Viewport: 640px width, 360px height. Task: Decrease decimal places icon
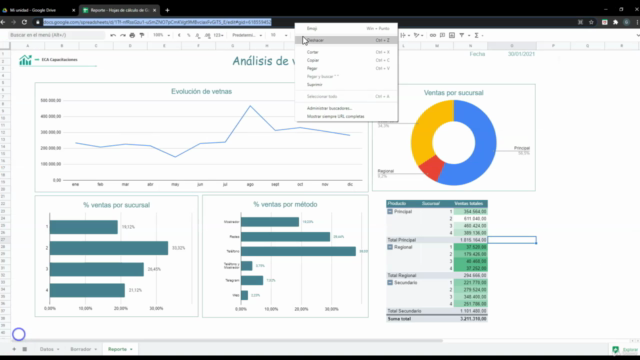point(198,36)
